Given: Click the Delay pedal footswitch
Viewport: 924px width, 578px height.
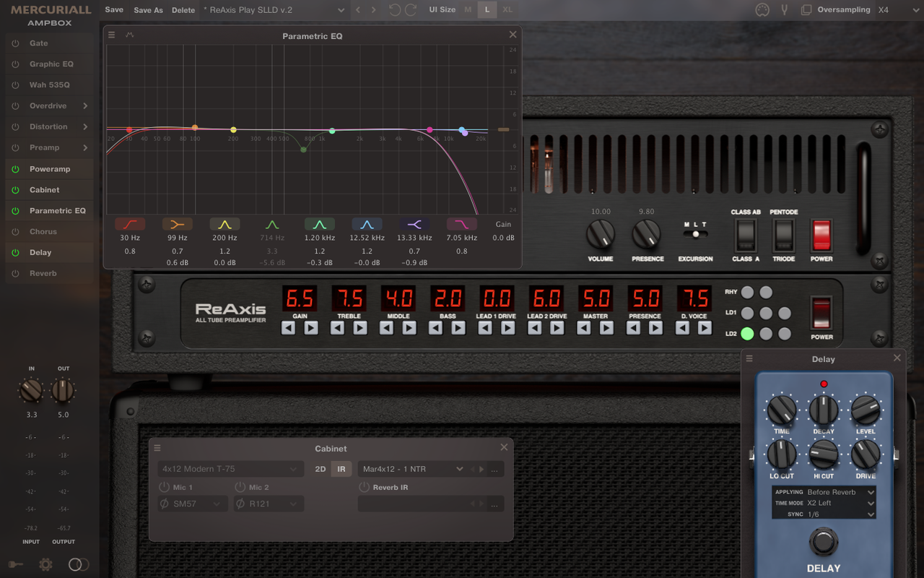Looking at the screenshot, I should click(824, 542).
